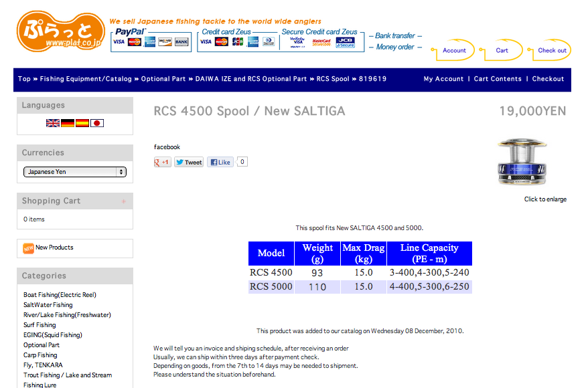
Task: Open Checkout in the navy bar
Action: 548,79
